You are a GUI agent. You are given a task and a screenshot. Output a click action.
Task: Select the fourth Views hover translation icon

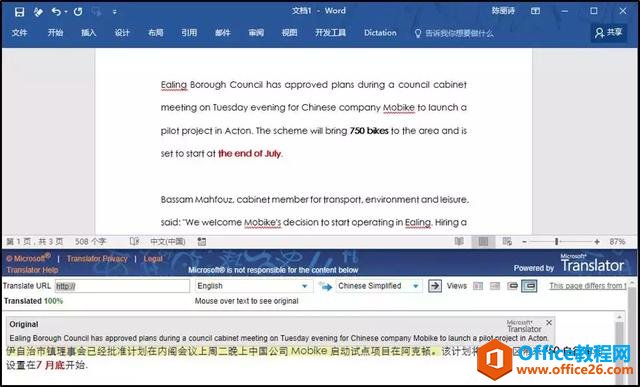tap(529, 286)
